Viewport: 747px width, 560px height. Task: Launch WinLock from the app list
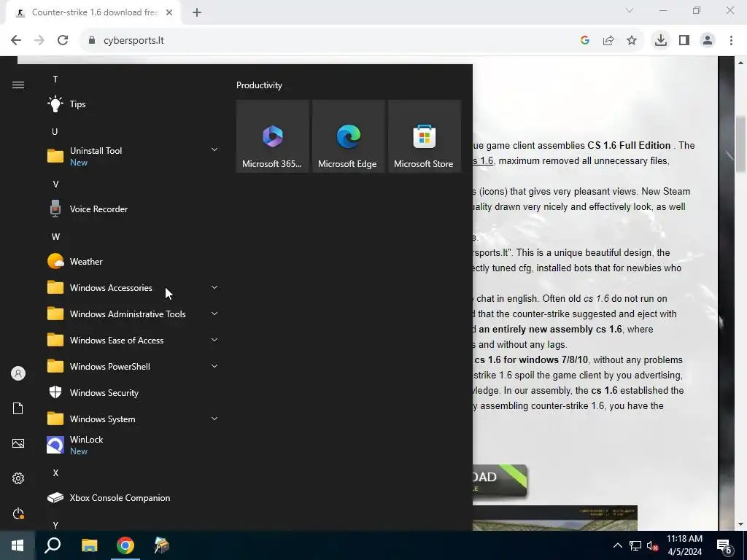click(x=133, y=446)
